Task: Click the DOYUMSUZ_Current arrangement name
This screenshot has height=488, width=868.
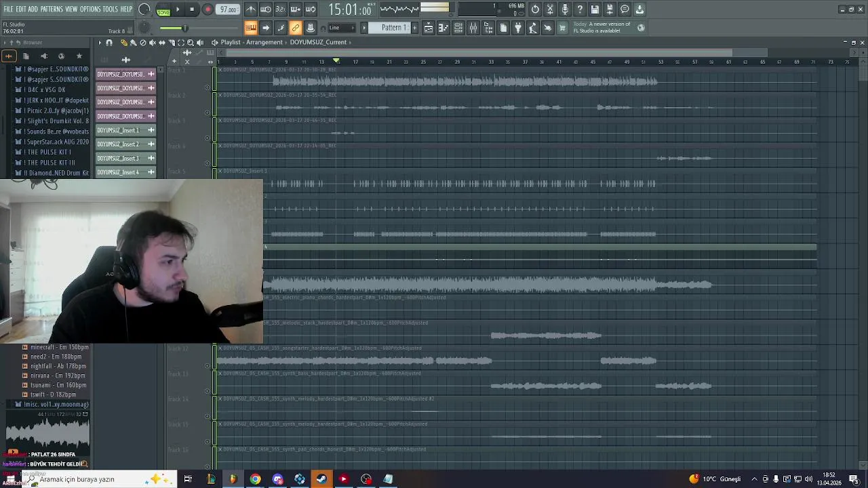Action: [318, 43]
